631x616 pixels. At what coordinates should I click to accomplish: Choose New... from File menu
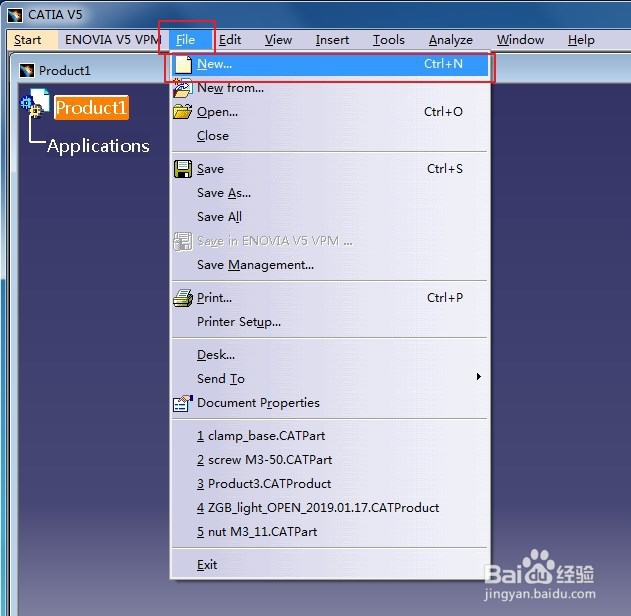tap(330, 64)
